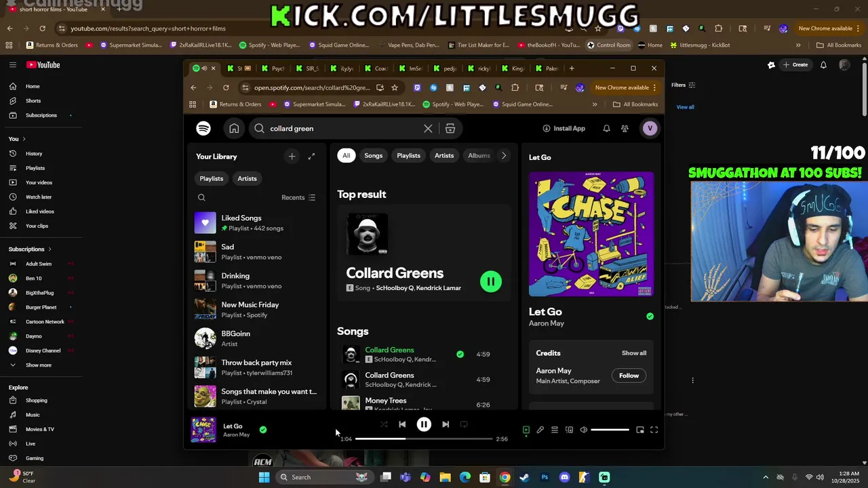Toggle shuffle in Spotify player
868x488 pixels.
[384, 424]
